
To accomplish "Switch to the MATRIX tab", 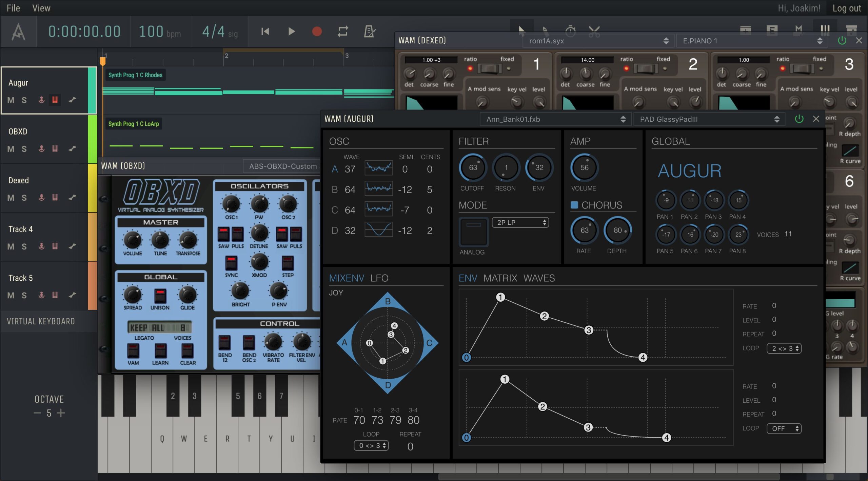I will point(500,278).
